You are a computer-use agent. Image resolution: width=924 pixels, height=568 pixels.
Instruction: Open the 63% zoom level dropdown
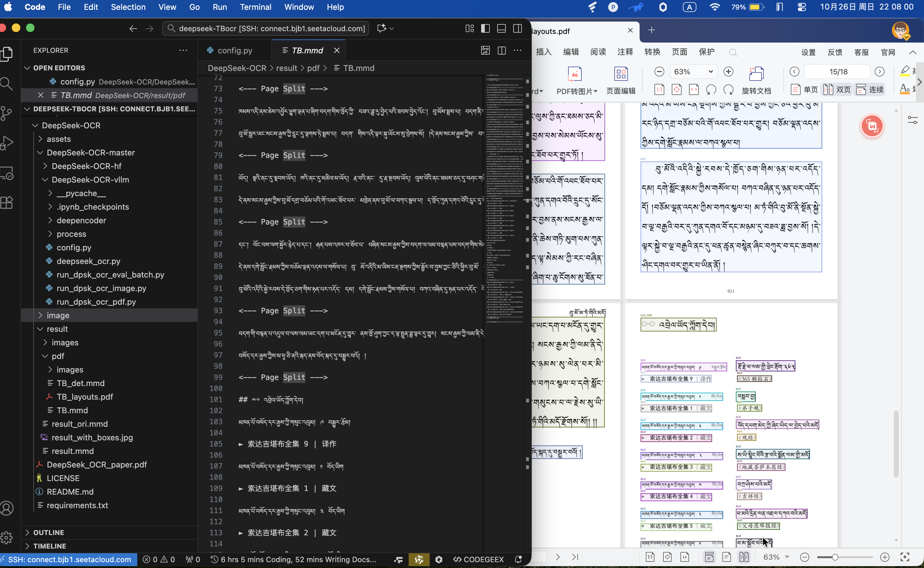point(693,71)
